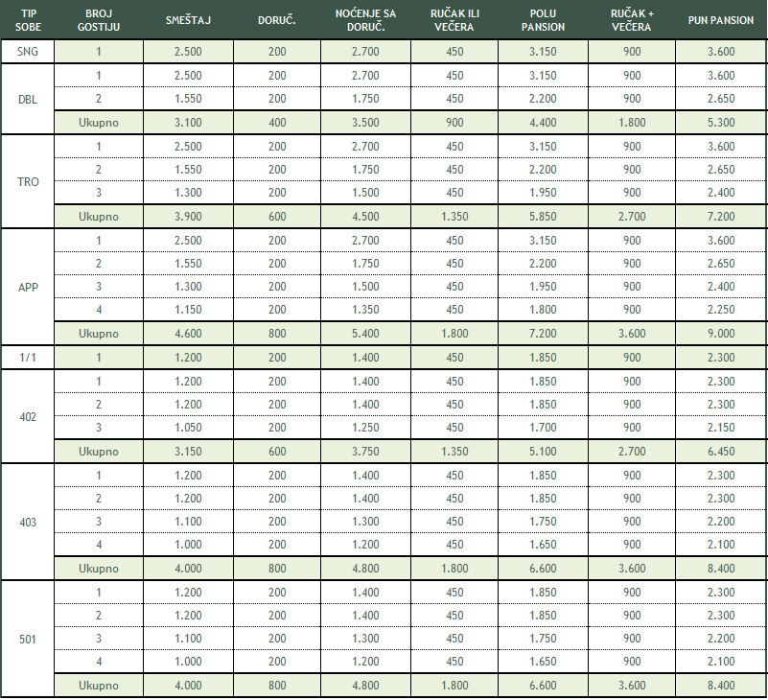The width and height of the screenshot is (768, 700).
Task: Click the RUČAK ILI VEČERA header
Action: (x=454, y=20)
